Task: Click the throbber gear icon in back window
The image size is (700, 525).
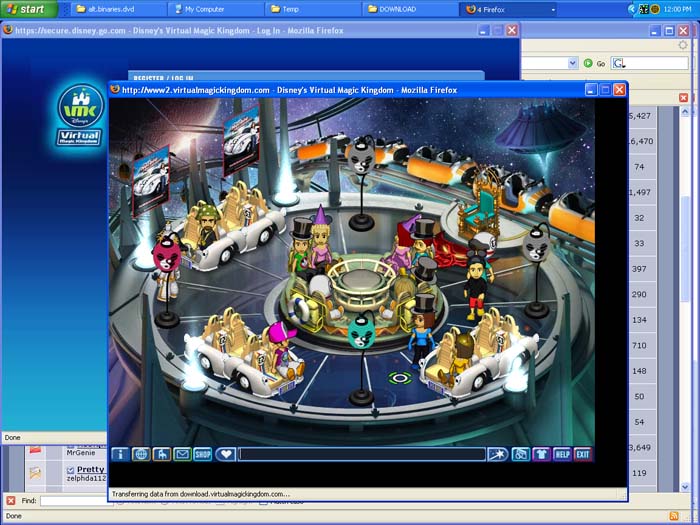Action: (x=683, y=45)
